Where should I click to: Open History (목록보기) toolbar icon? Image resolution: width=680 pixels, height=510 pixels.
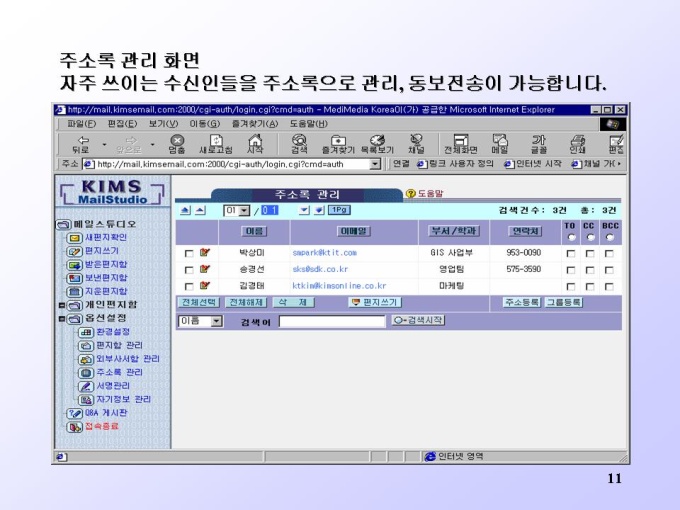click(x=377, y=144)
